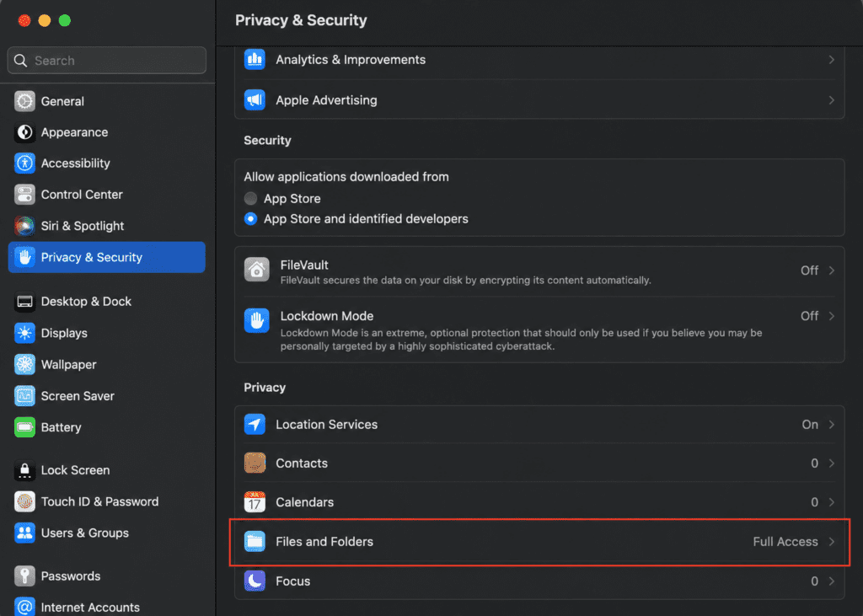
Task: Click the Contacts label
Action: pyautogui.click(x=302, y=463)
